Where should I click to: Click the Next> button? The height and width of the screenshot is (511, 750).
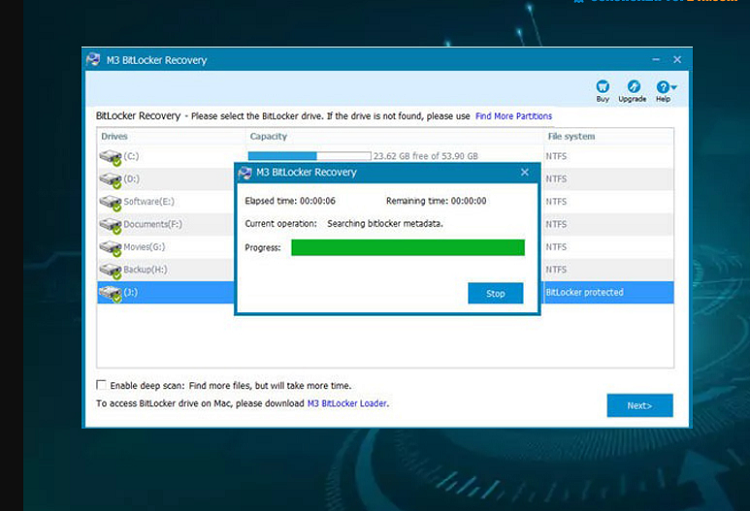pyautogui.click(x=639, y=405)
